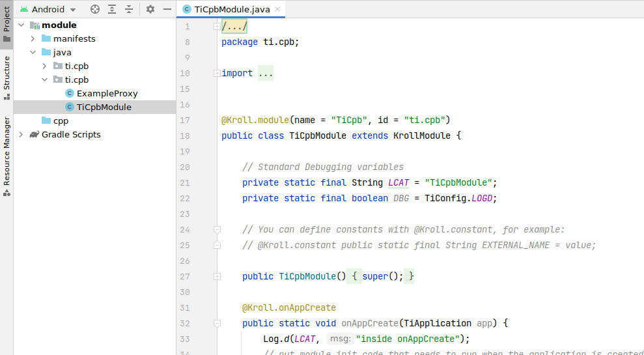Click the Select Opened File target icon
Image resolution: width=644 pixels, height=355 pixels.
tap(95, 9)
